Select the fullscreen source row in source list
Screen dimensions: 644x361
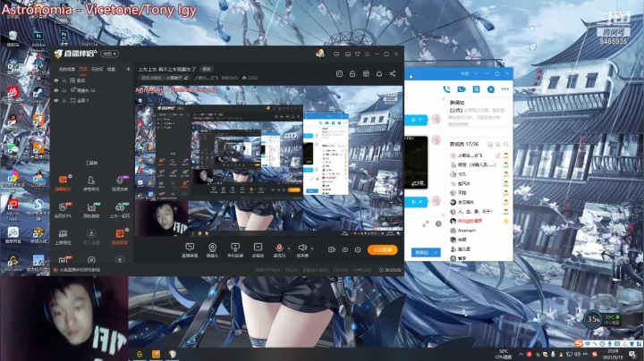[x=94, y=100]
